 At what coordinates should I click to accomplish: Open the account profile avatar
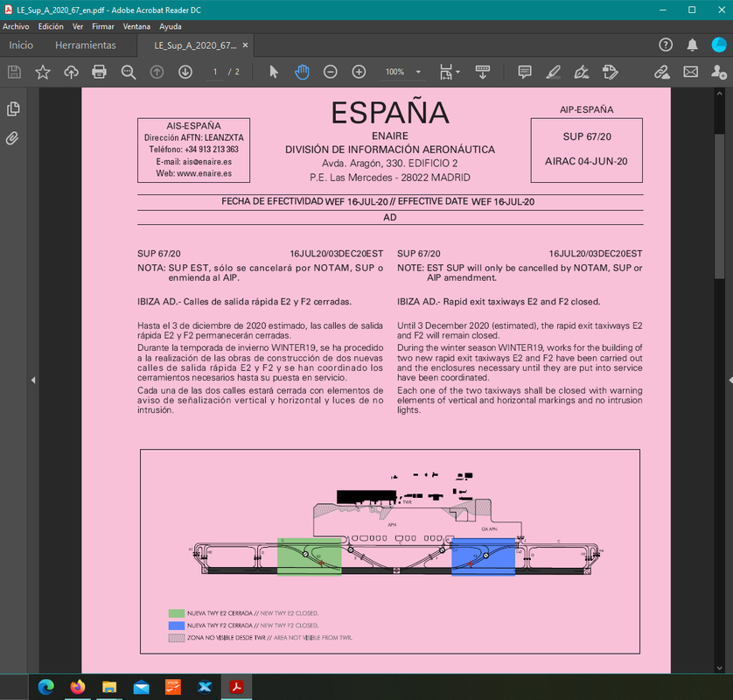coord(719,45)
